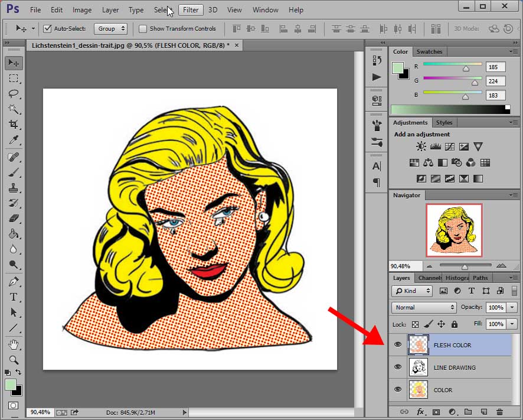The image size is (523, 420).
Task: Close the Lichstenstein1_dessin-trait.jpg document tab
Action: coord(237,45)
